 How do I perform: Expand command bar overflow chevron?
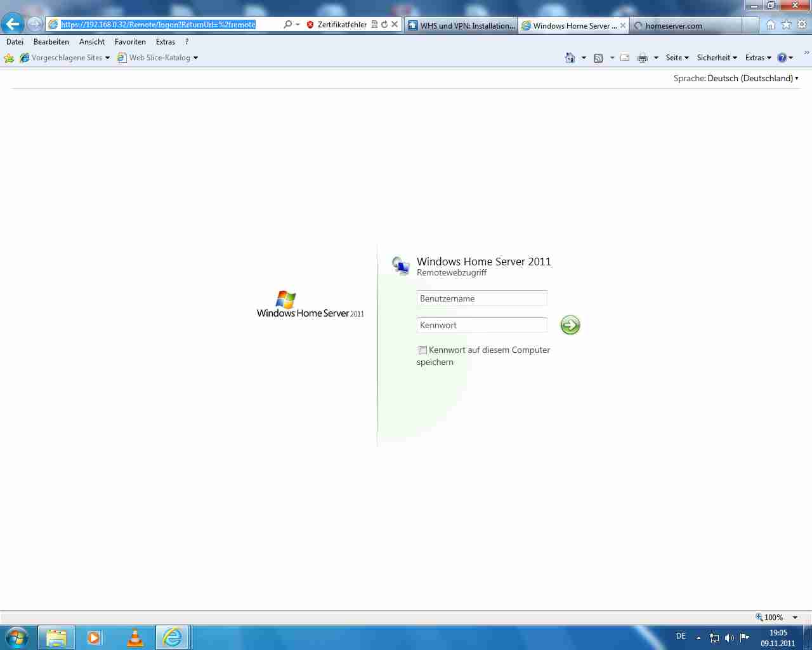pos(807,53)
